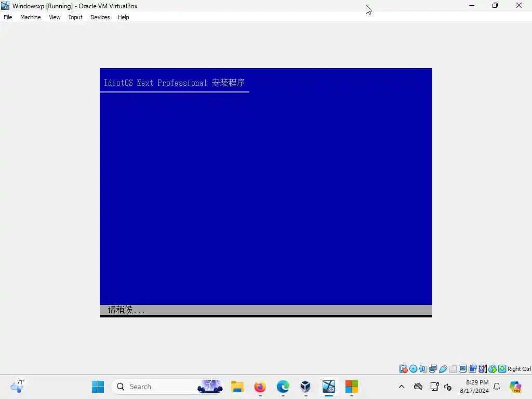Expand the hidden tray icons chevron
The width and height of the screenshot is (532, 399).
tap(402, 387)
